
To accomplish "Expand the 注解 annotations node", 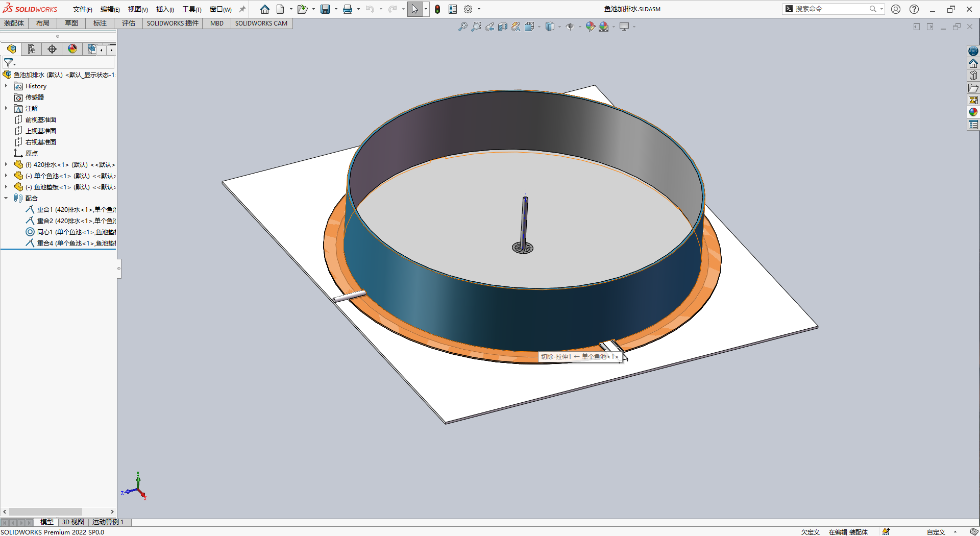I will click(x=6, y=108).
